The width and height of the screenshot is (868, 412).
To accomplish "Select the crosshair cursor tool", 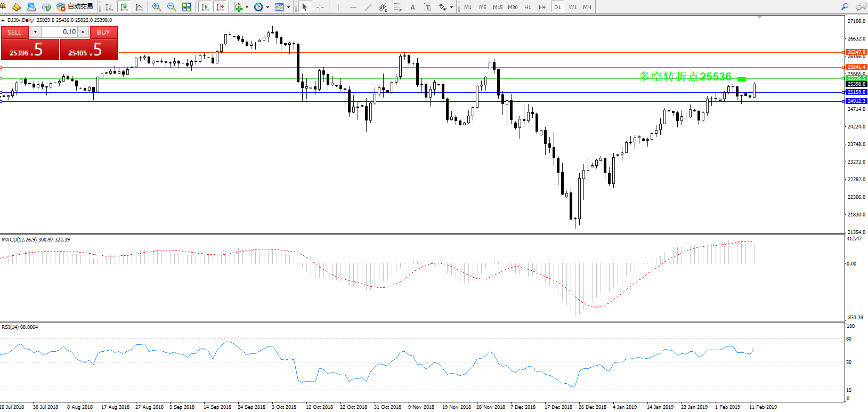I will [x=320, y=7].
